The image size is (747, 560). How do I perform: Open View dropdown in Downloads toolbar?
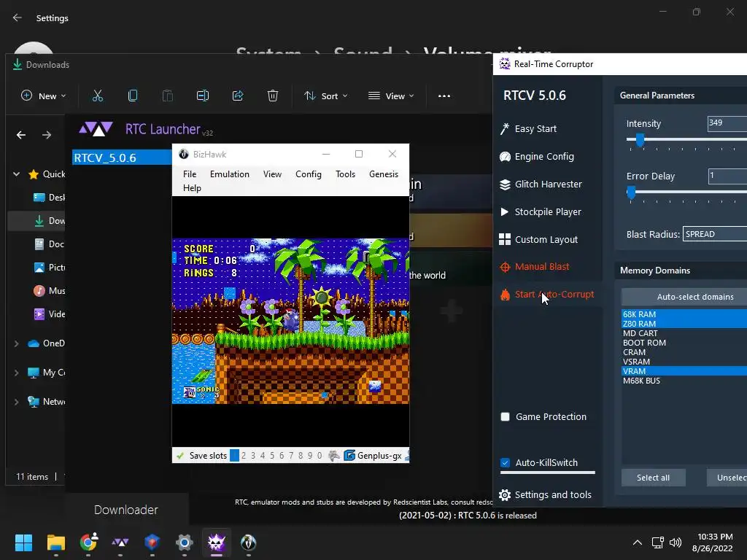point(391,96)
